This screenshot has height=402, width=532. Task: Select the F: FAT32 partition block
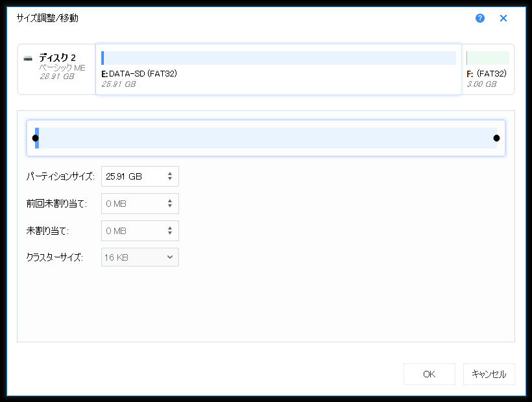(x=487, y=69)
